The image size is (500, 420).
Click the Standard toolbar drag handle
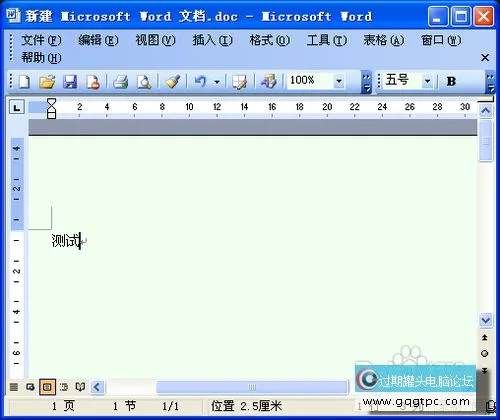click(11, 82)
